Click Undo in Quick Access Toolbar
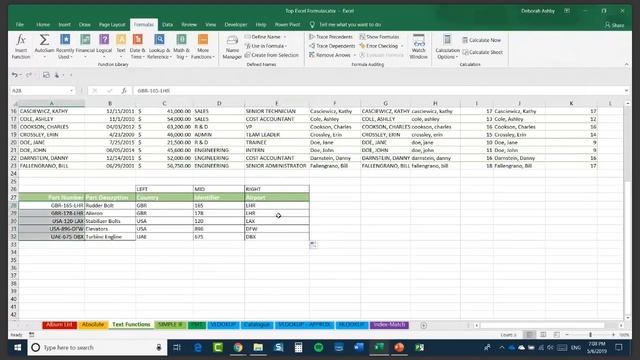Screen dimensions: 640x360 (x=14, y=75)
